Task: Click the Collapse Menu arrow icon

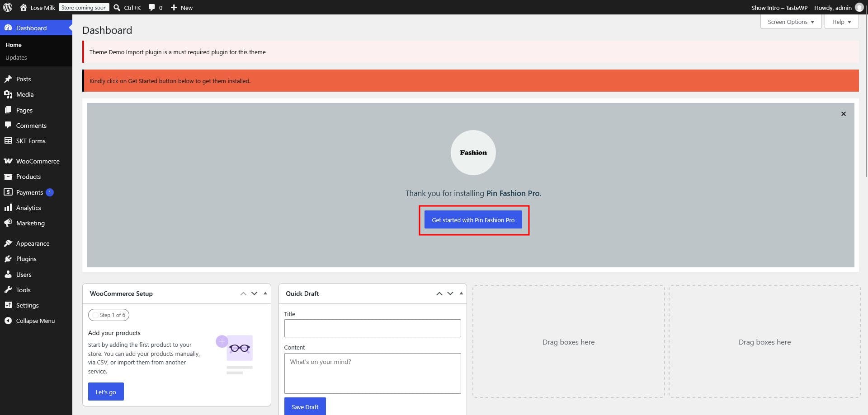Action: click(x=8, y=321)
